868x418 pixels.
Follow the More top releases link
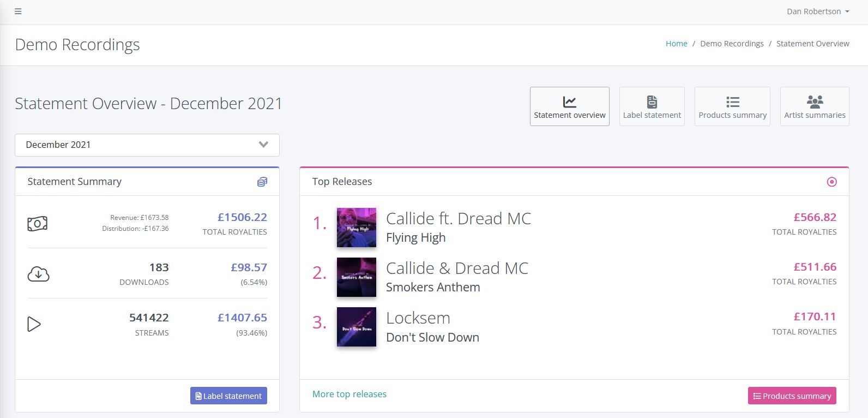pyautogui.click(x=349, y=394)
